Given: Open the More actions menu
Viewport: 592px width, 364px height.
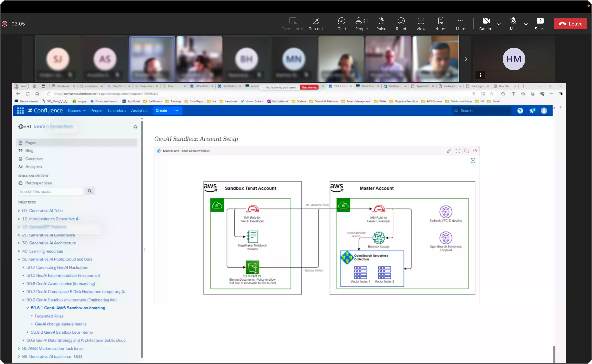Looking at the screenshot, I should click(460, 24).
